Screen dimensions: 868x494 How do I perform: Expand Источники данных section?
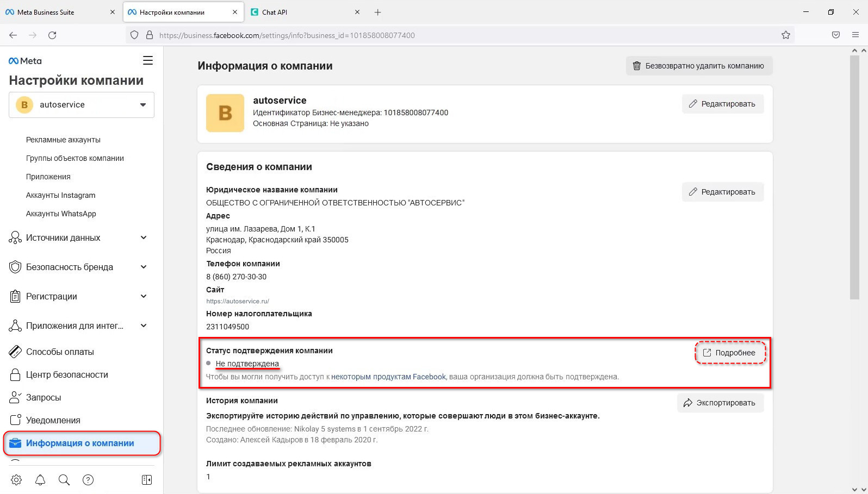coord(144,237)
